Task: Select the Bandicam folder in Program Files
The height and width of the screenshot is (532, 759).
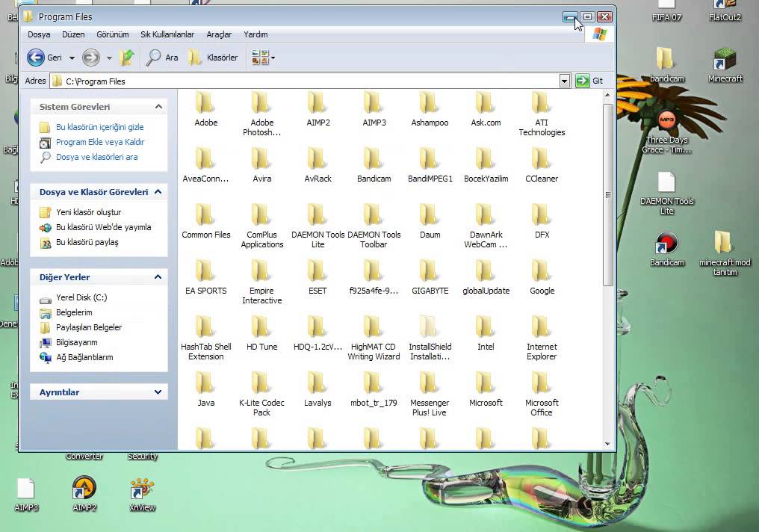Action: click(x=374, y=166)
